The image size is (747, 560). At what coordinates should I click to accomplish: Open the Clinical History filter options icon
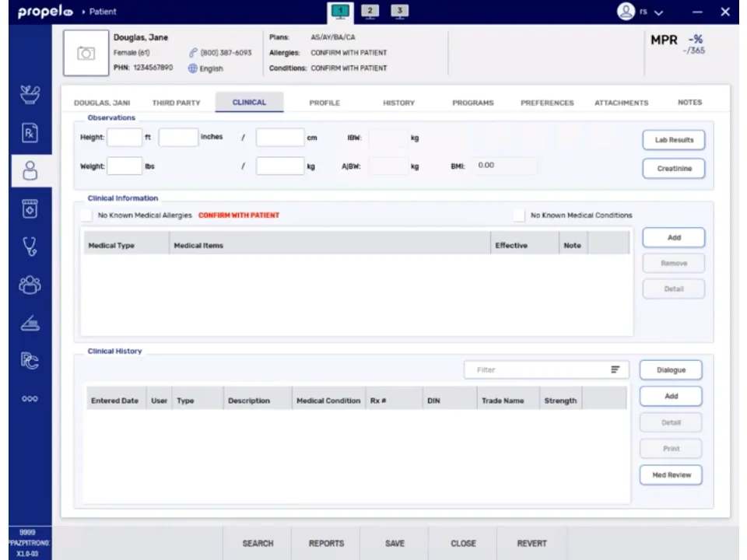(615, 369)
